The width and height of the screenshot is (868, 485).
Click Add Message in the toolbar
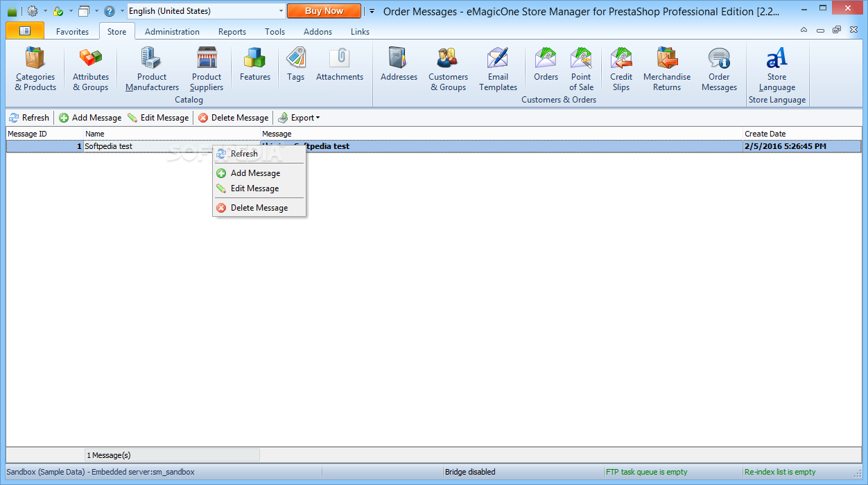90,118
